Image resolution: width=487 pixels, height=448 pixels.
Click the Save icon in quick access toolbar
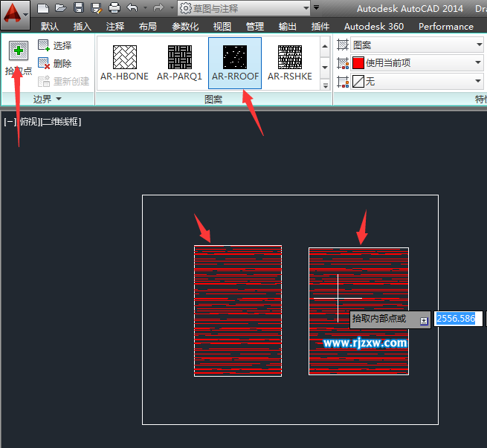point(79,8)
